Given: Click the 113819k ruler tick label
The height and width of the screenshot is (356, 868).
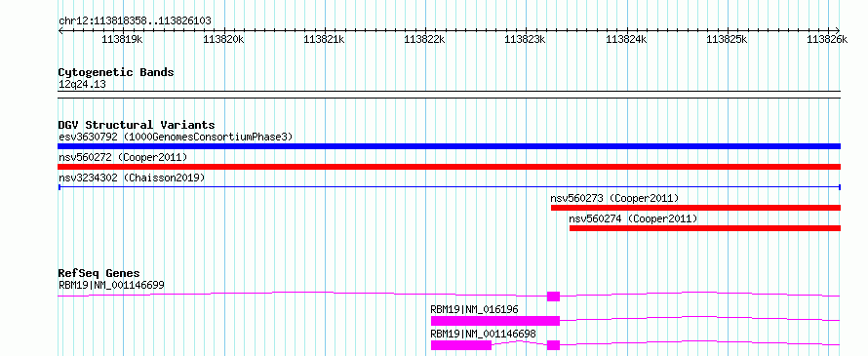Looking at the screenshot, I should [x=122, y=39].
